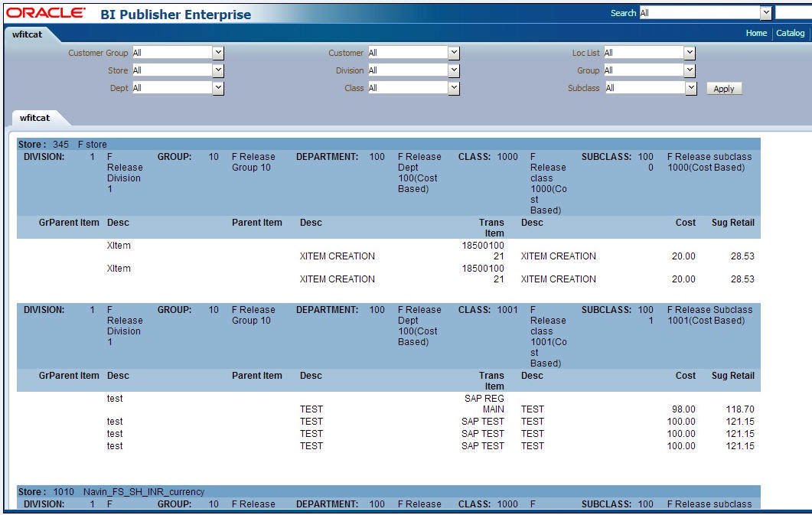The width and height of the screenshot is (812, 515).
Task: Open the Class filter dropdown
Action: click(x=454, y=88)
